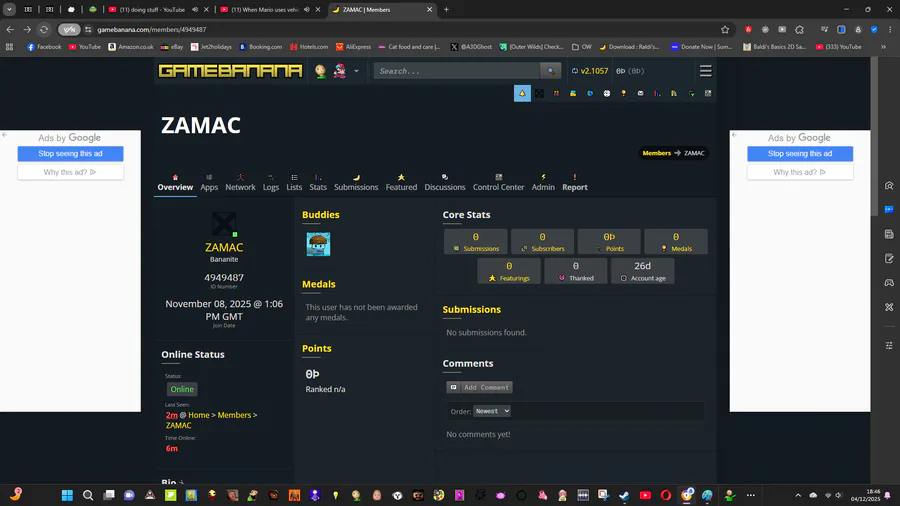Viewport: 900px width, 506px height.
Task: Open the browser extensions puzzle icon
Action: (800, 29)
